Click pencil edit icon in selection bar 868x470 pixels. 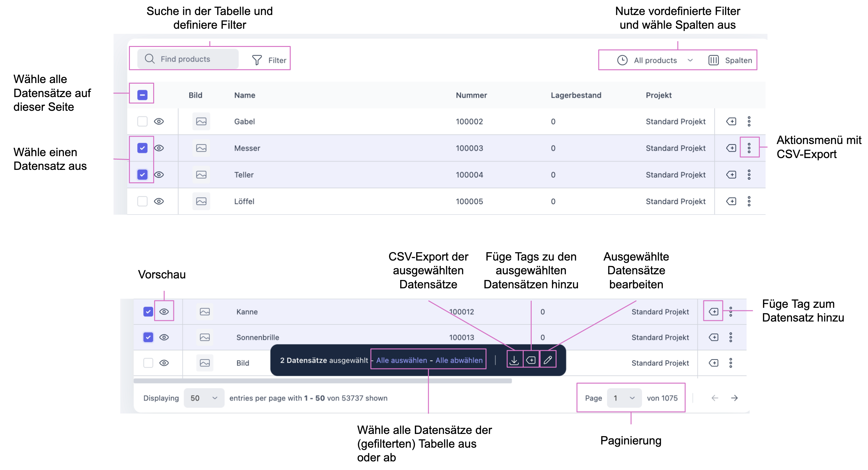click(548, 360)
